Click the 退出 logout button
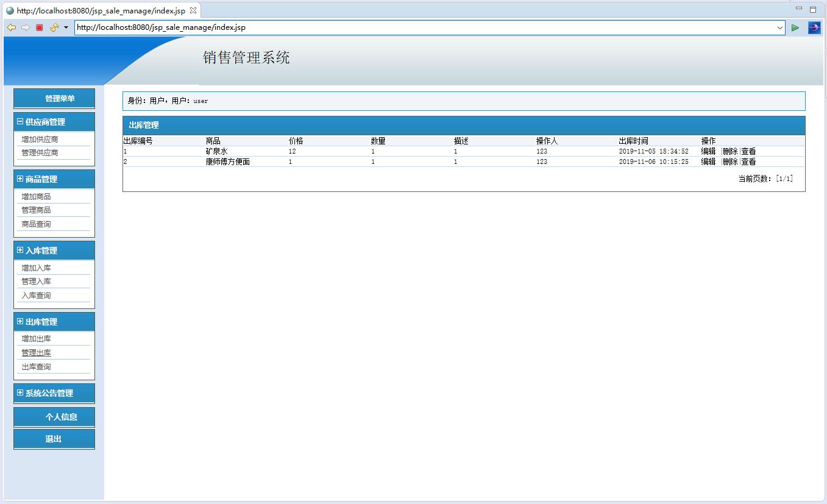This screenshot has height=504, width=827. tap(54, 438)
